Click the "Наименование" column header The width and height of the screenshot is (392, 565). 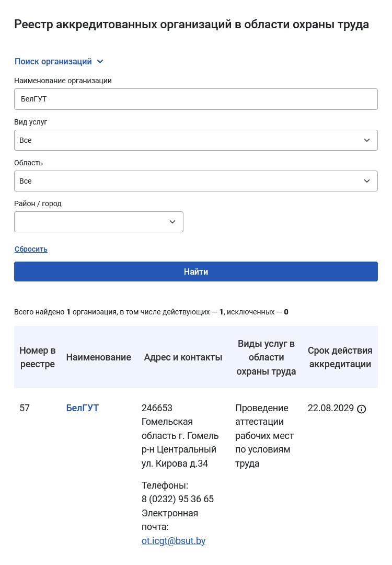coord(98,357)
